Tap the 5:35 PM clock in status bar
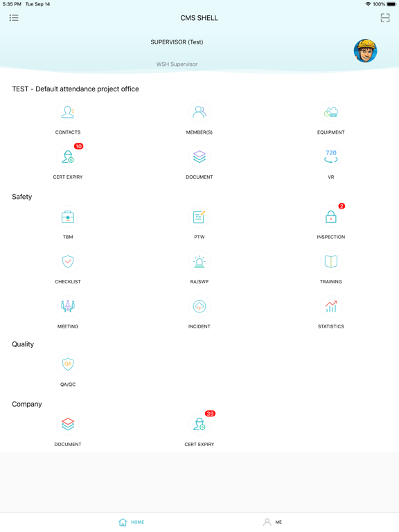This screenshot has height=532, width=399. click(x=12, y=4)
